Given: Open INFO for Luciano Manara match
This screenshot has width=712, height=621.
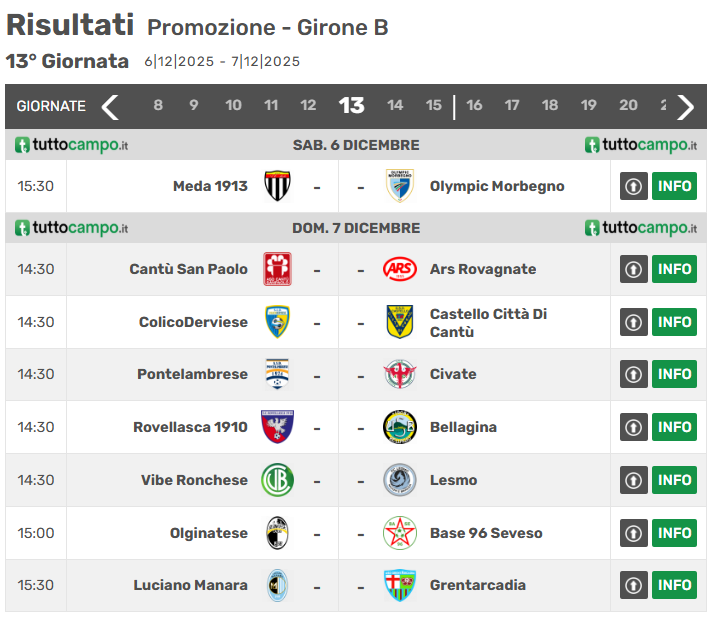Looking at the screenshot, I should pos(675,585).
